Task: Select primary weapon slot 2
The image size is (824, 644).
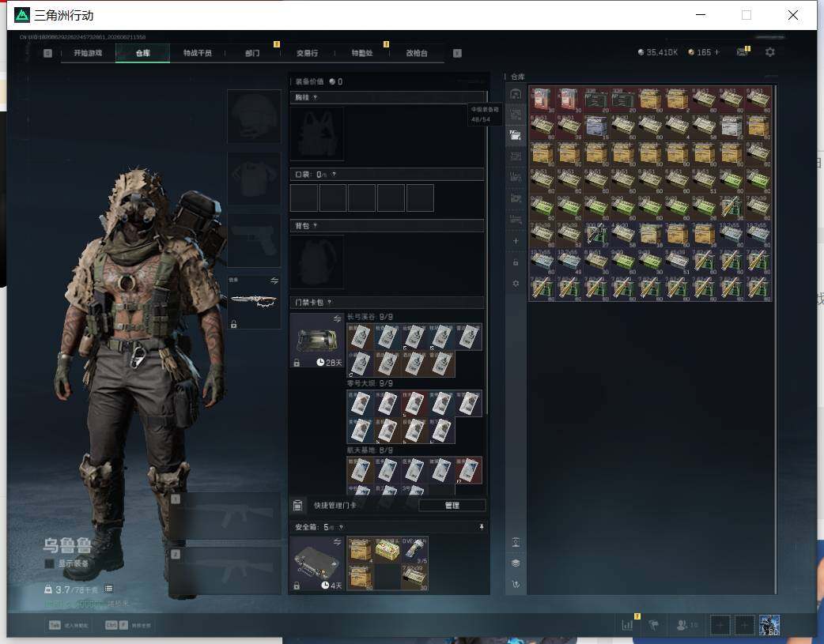Action: tap(225, 571)
